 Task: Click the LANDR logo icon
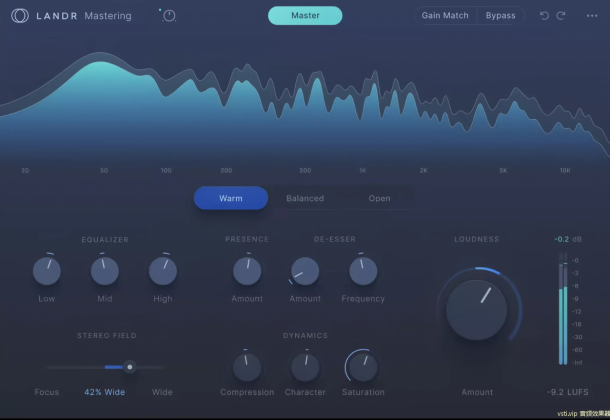pyautogui.click(x=20, y=16)
